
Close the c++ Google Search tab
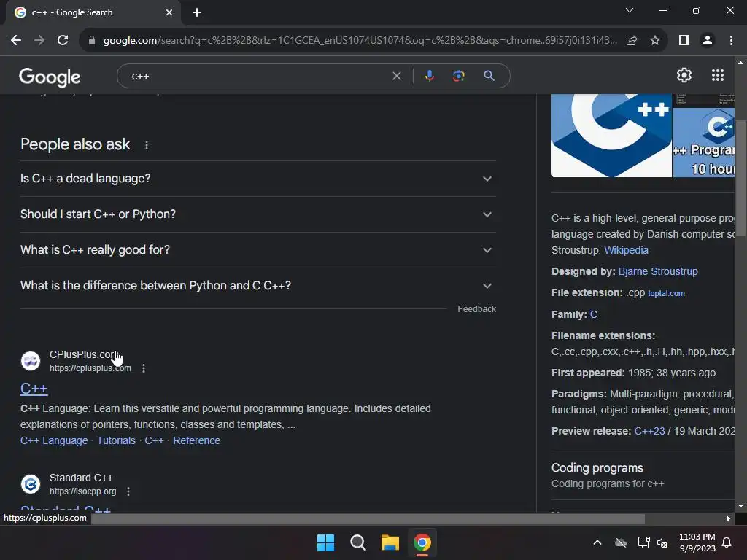[x=169, y=12]
